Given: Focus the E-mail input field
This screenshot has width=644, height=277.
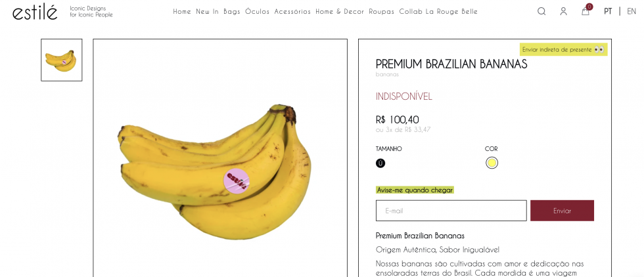Looking at the screenshot, I should [x=451, y=211].
